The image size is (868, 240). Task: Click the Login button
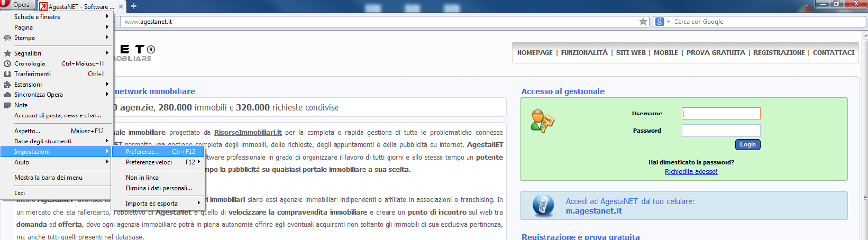click(x=747, y=145)
